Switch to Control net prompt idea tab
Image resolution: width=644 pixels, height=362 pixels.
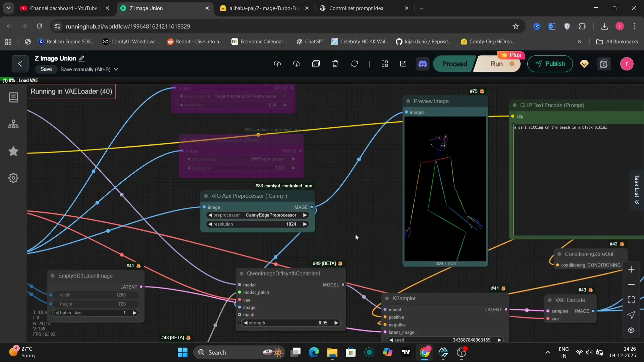[356, 8]
